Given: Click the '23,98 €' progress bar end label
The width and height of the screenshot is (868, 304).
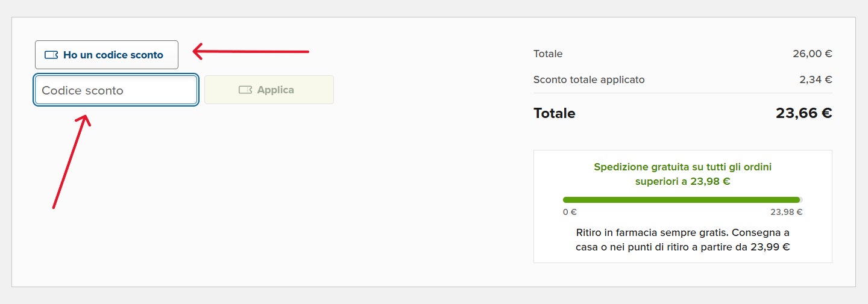Looking at the screenshot, I should coord(786,212).
